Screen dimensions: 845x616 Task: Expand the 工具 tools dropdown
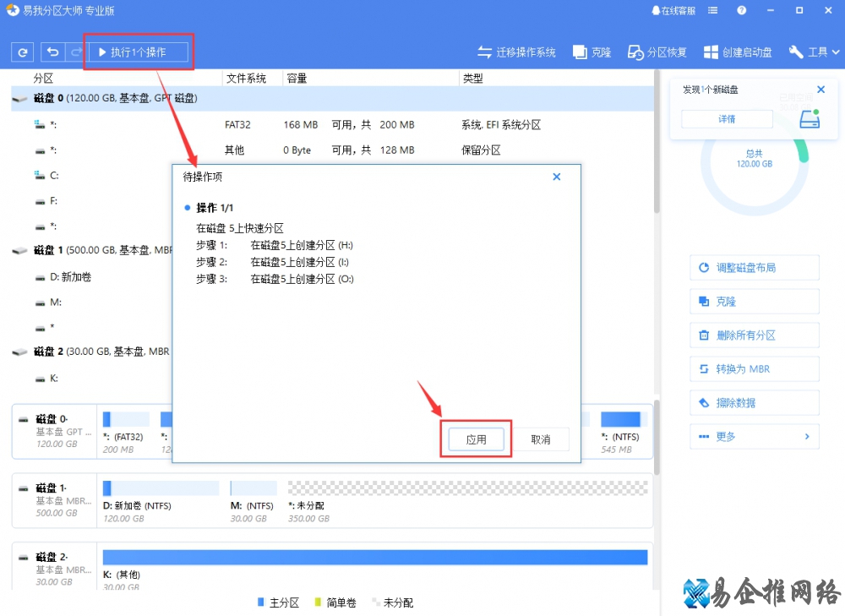[x=814, y=52]
